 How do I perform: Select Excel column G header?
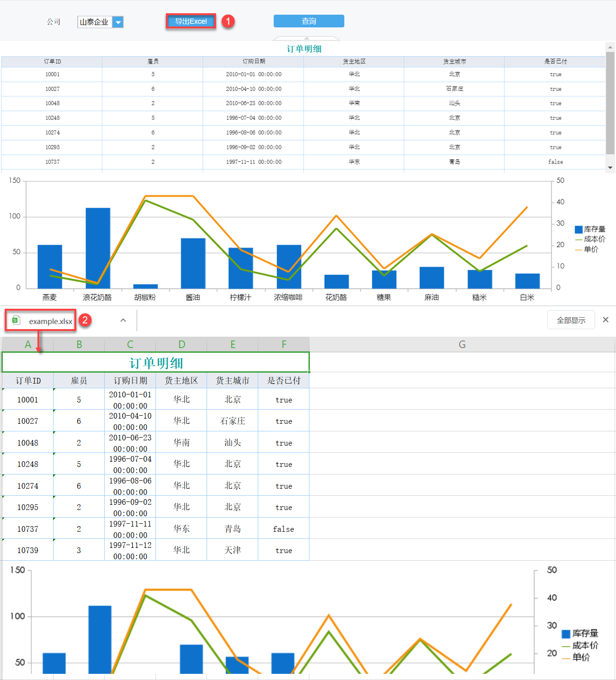click(x=462, y=344)
